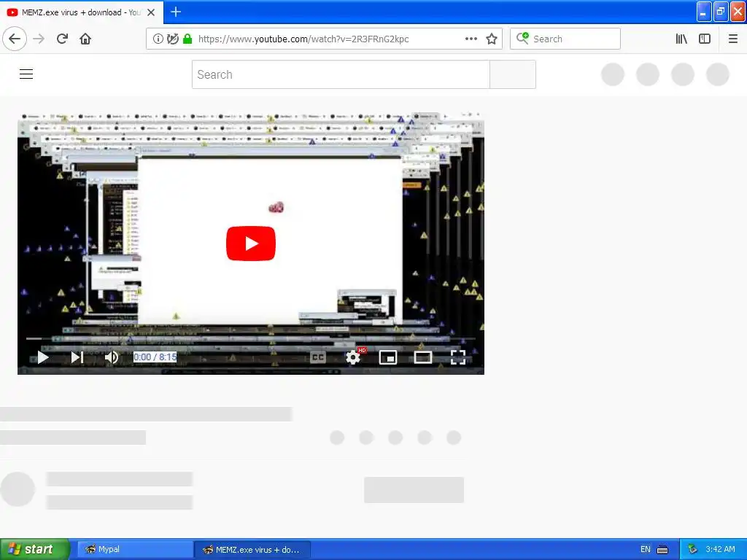Click the EN language indicator

click(x=645, y=550)
